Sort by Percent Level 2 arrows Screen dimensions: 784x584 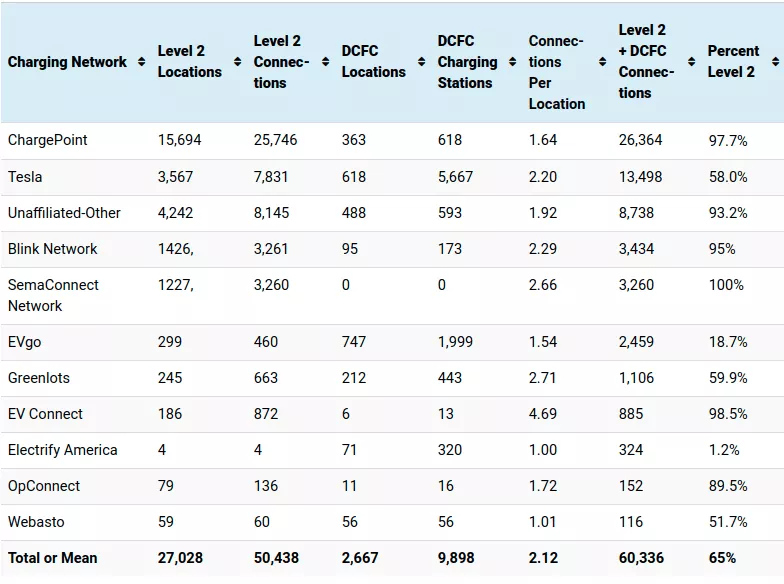776,62
